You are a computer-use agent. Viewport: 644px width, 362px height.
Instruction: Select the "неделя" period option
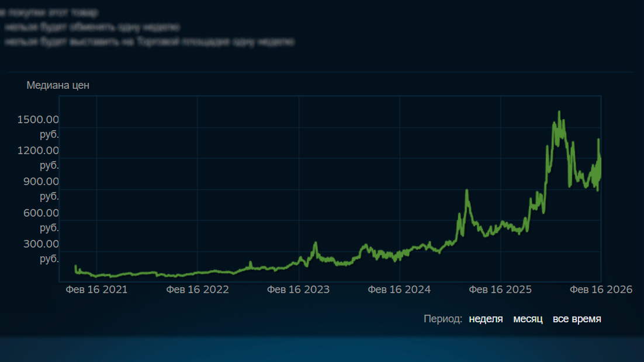click(486, 319)
